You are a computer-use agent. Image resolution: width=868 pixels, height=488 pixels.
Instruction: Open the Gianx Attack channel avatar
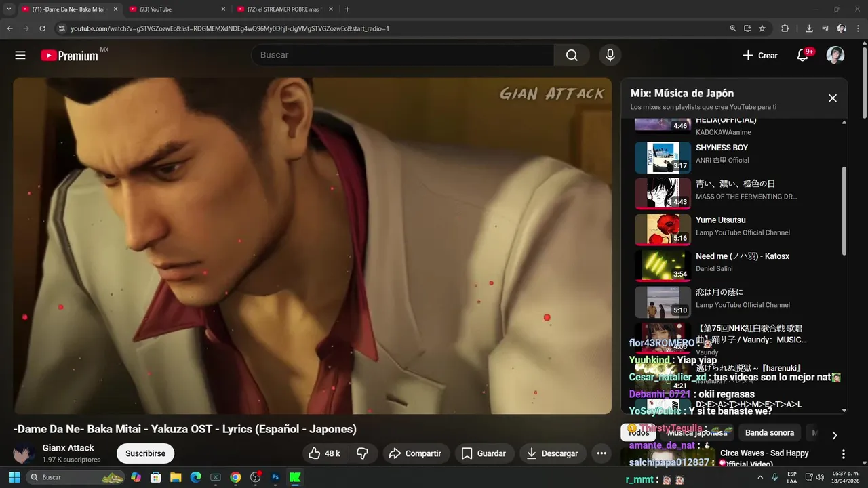(x=24, y=453)
